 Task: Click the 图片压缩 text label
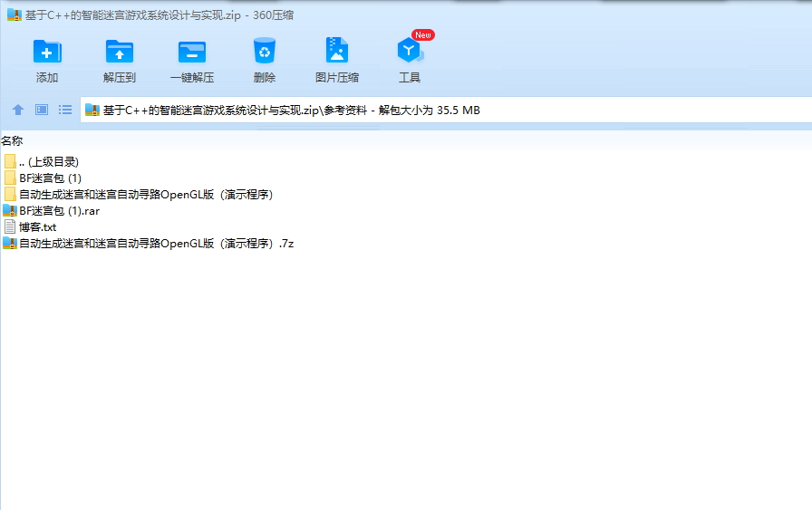coord(337,78)
